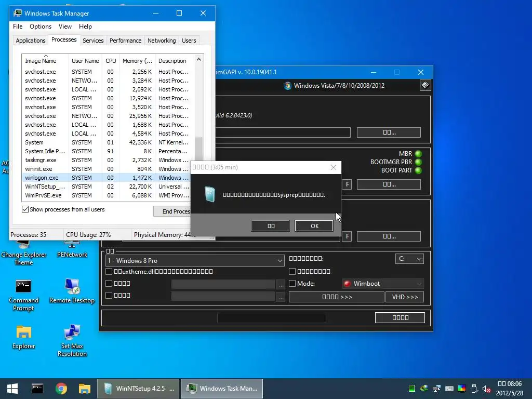
Task: Switch to the Services tab
Action: (x=93, y=41)
